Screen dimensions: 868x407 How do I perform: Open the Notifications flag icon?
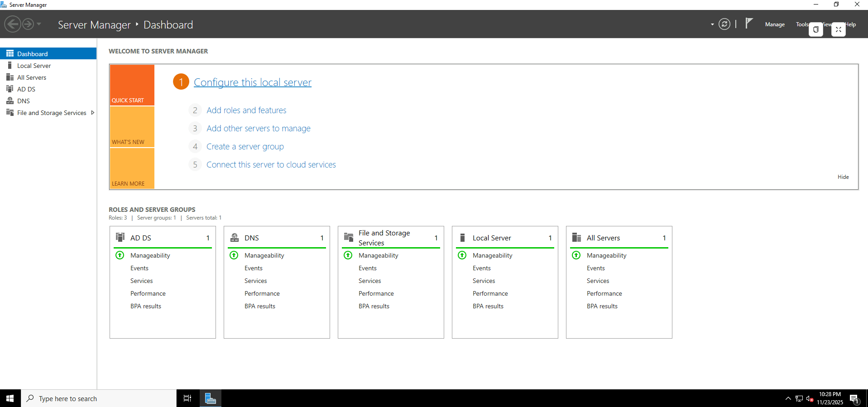point(749,23)
